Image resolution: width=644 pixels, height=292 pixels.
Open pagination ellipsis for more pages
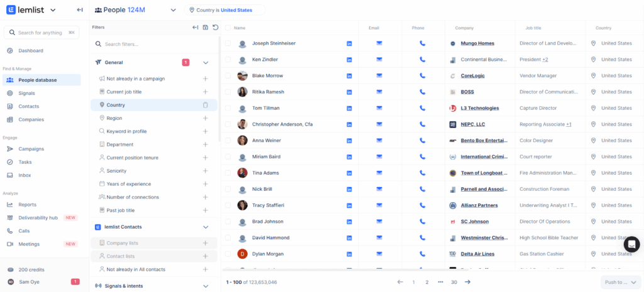point(441,282)
